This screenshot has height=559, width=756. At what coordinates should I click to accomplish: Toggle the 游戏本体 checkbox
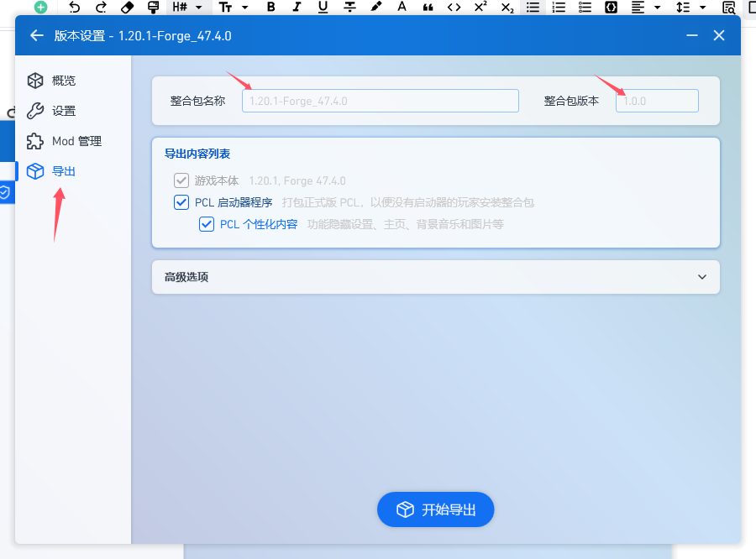[181, 180]
